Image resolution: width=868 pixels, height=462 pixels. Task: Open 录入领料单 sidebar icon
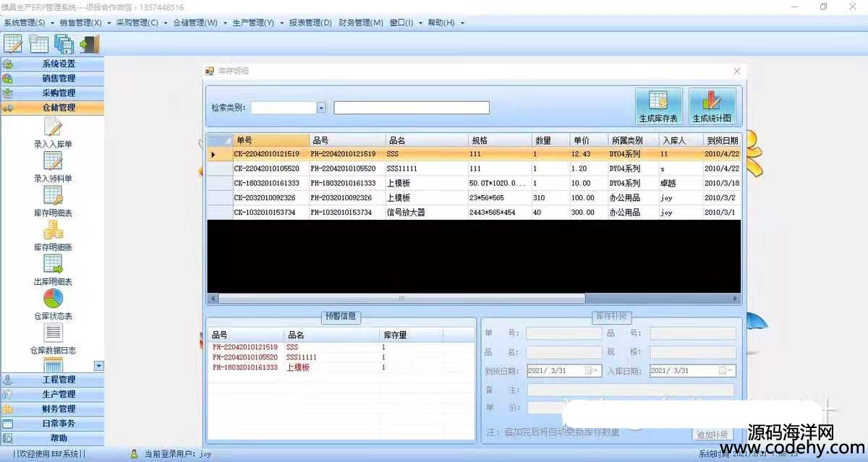[x=53, y=161]
